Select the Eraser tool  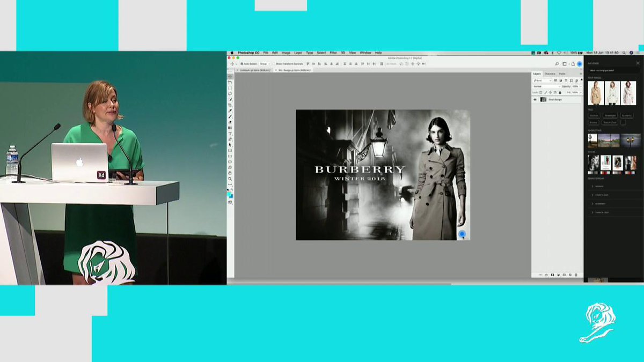(x=230, y=122)
